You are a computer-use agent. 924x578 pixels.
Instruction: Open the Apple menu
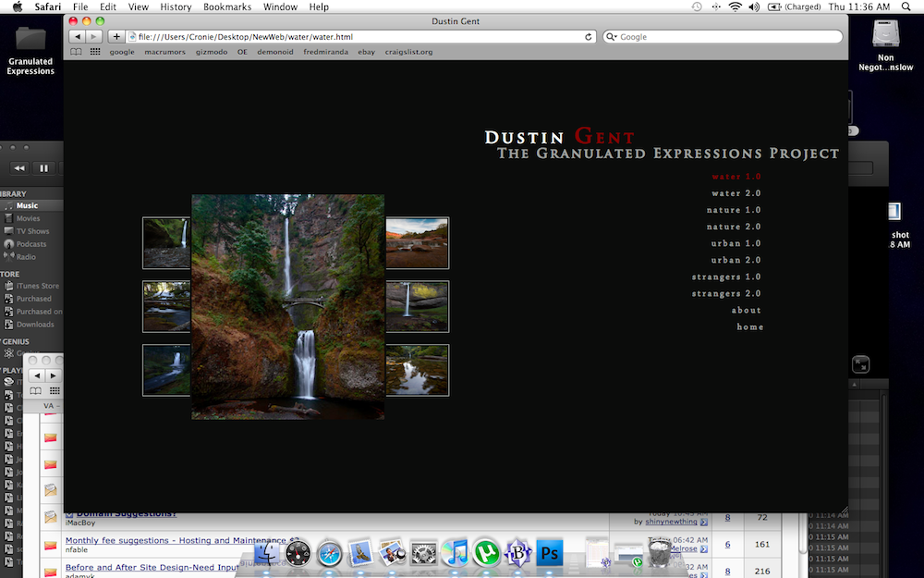(18, 7)
